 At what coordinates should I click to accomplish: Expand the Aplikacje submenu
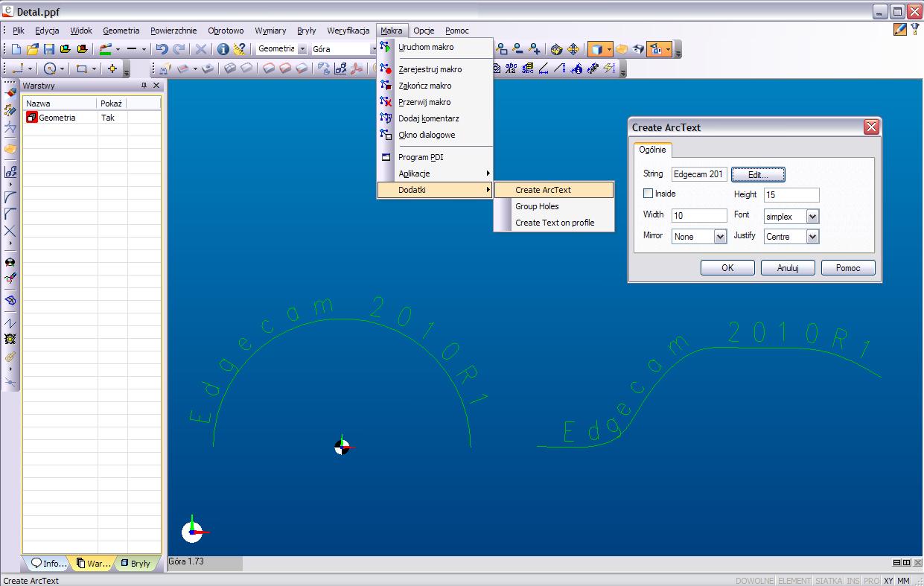coord(436,173)
